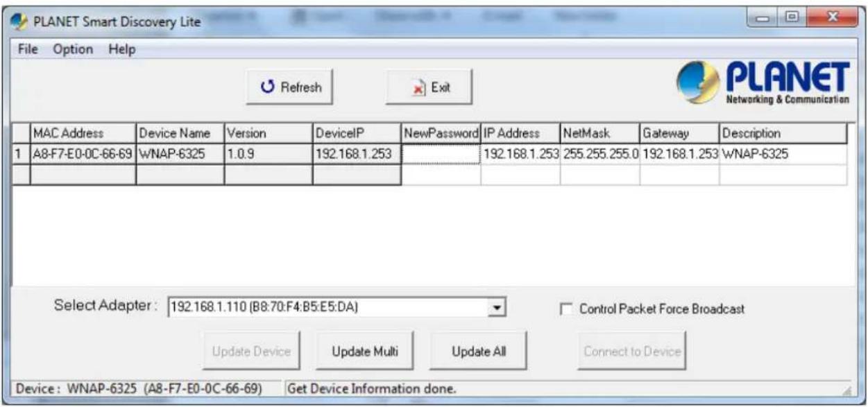The image size is (868, 407).
Task: Open the File menu
Action: coord(28,49)
